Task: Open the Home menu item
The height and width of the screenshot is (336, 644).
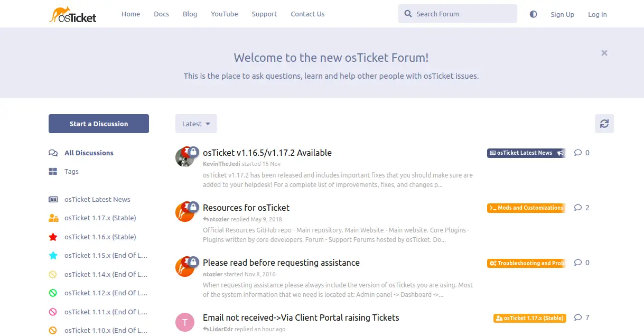Action: click(x=130, y=14)
